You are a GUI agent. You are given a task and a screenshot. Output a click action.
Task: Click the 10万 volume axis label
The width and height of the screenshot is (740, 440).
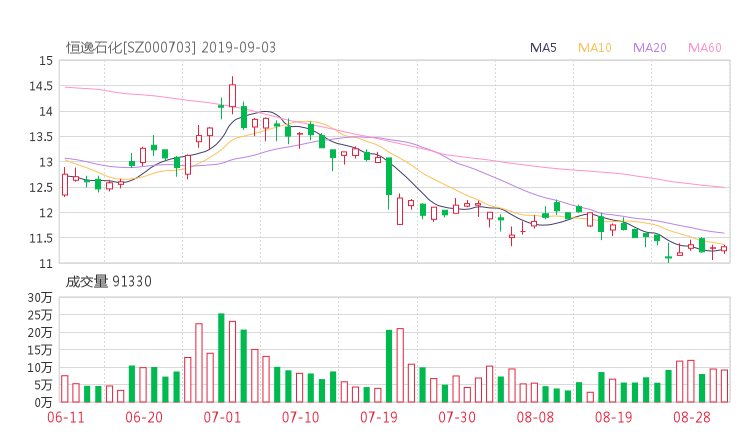[40, 368]
